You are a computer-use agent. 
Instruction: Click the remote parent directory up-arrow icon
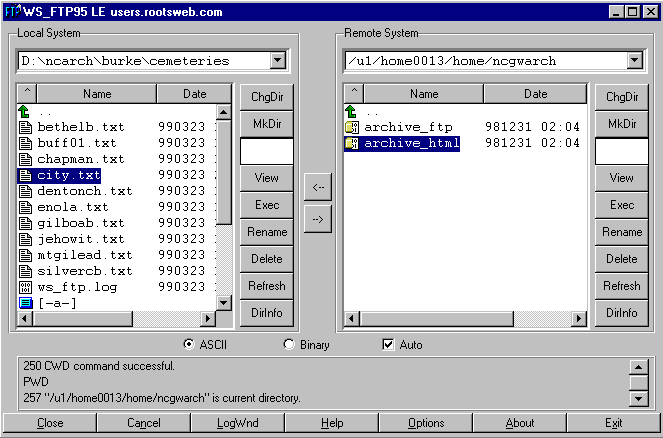[x=351, y=112]
